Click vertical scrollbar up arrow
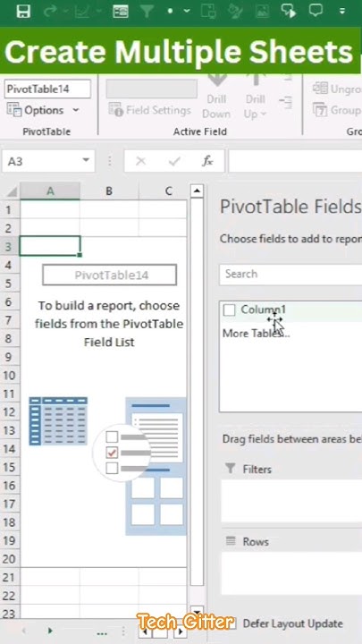 [197, 191]
